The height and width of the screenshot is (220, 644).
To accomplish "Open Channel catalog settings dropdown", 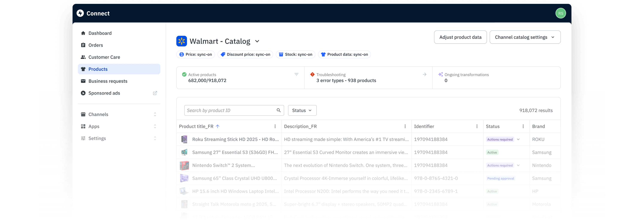I will (x=525, y=37).
